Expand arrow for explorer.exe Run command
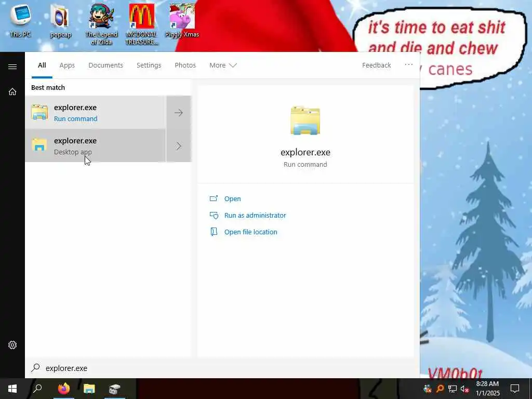This screenshot has height=399, width=532. [x=179, y=113]
